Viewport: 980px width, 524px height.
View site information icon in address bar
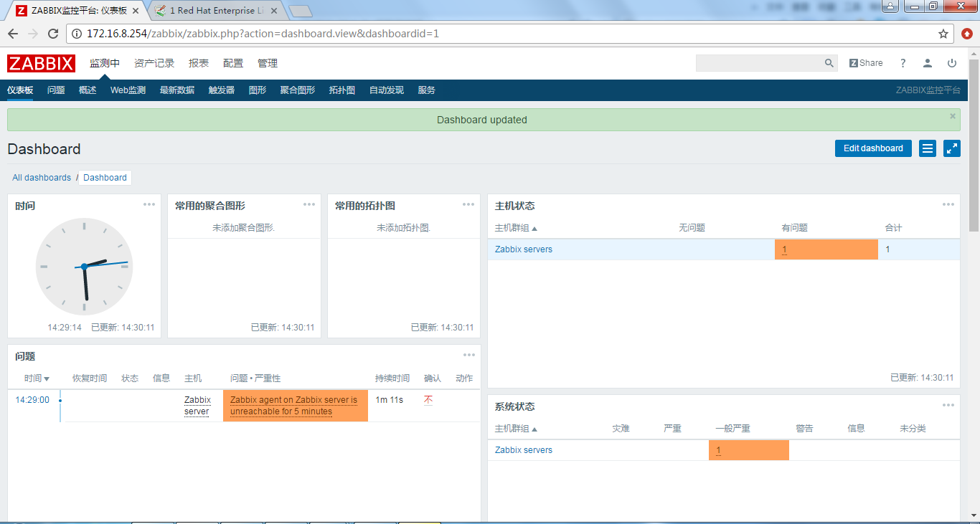pos(77,34)
